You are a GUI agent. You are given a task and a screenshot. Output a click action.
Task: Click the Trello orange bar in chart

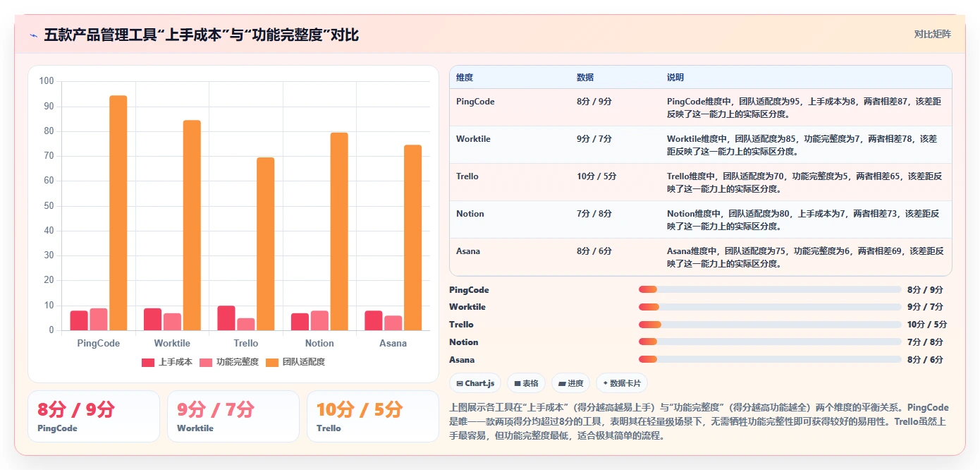tap(266, 243)
